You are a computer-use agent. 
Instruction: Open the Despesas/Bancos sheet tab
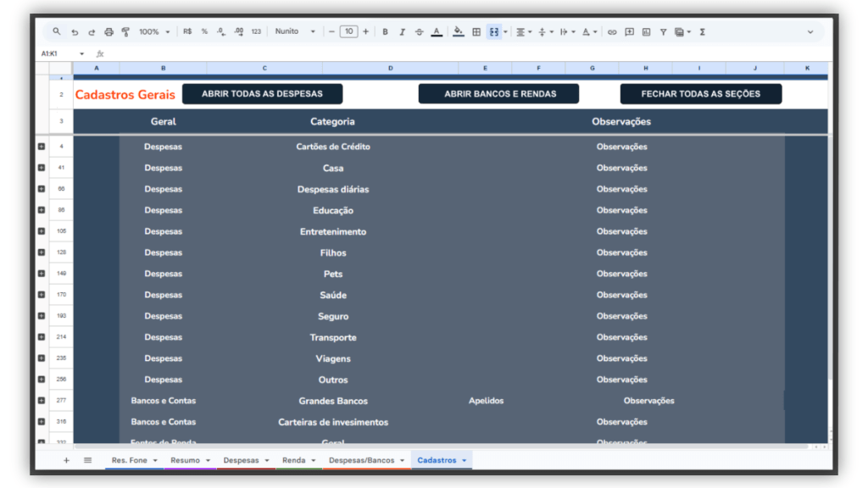click(361, 460)
